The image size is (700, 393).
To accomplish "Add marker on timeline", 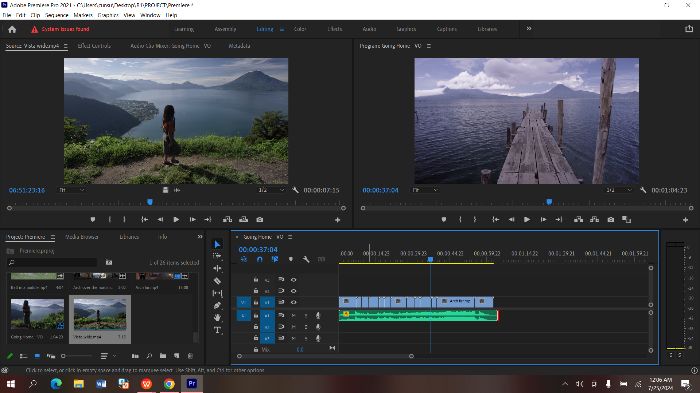I will click(x=291, y=259).
